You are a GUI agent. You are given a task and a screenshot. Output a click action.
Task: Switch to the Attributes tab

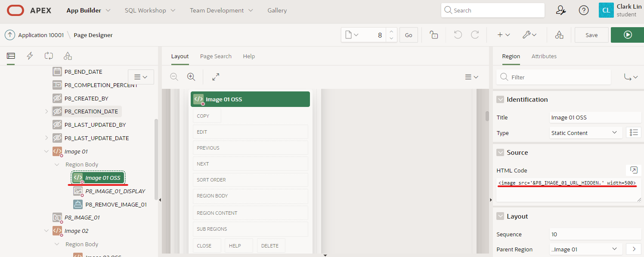[544, 56]
